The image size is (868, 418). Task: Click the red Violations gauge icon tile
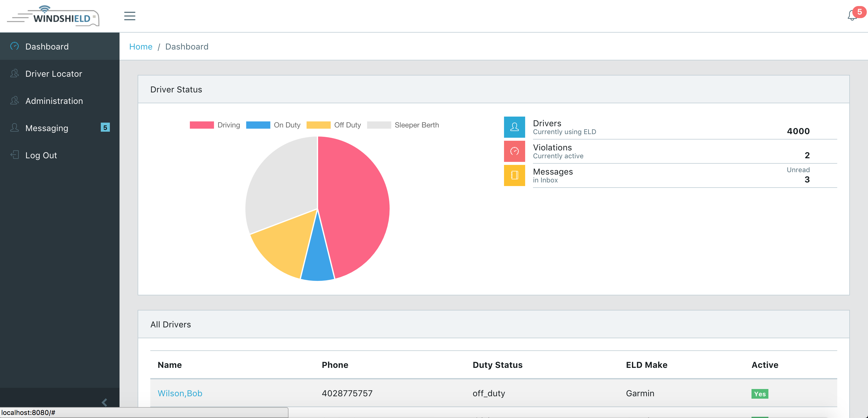pyautogui.click(x=514, y=151)
